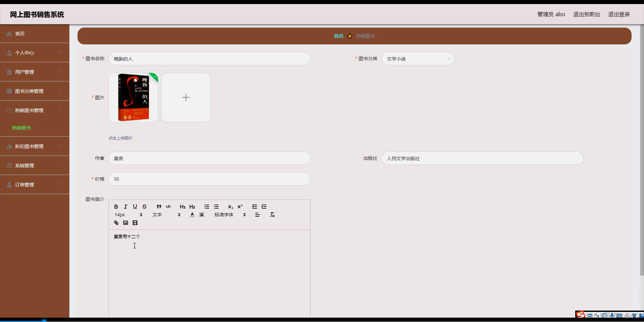The height and width of the screenshot is (322, 644).
Task: Apply superscript formatting
Action: 240,207
